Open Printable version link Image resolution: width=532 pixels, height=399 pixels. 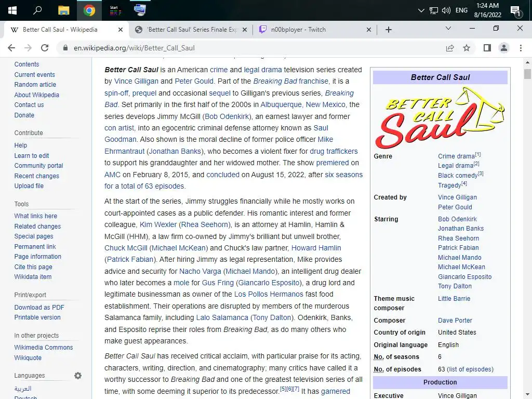pyautogui.click(x=37, y=317)
